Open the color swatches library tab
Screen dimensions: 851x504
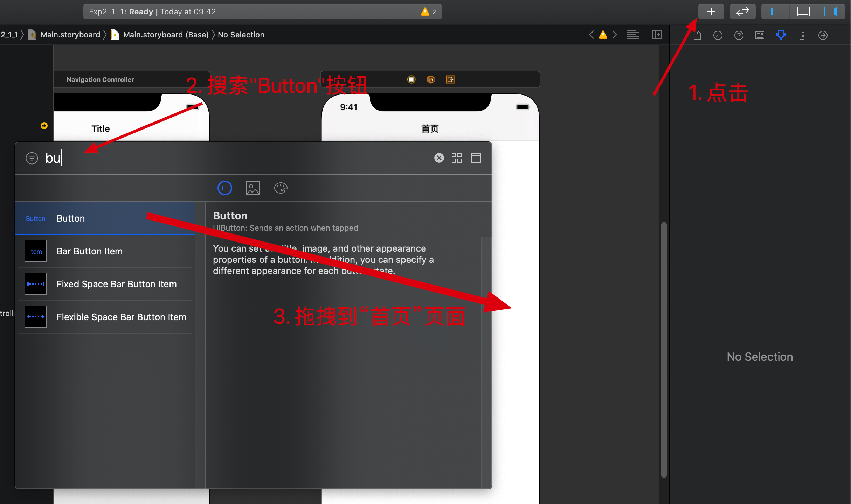[281, 188]
